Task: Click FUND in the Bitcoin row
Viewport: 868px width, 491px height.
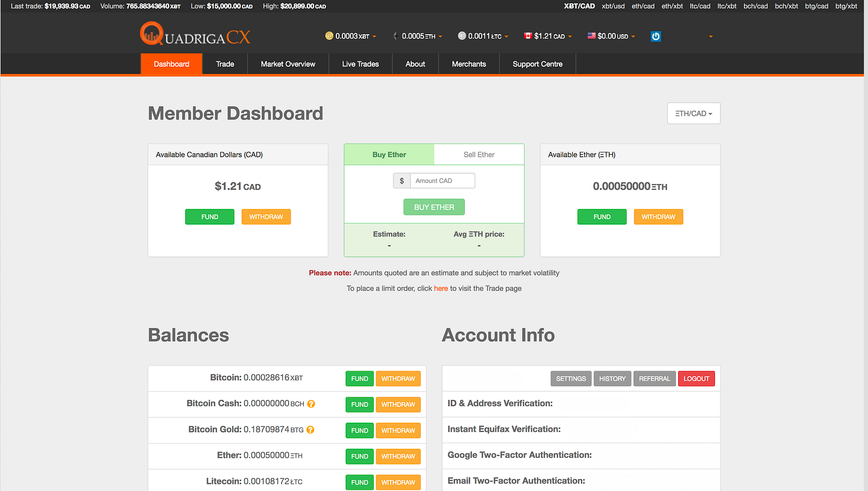Action: click(x=360, y=379)
